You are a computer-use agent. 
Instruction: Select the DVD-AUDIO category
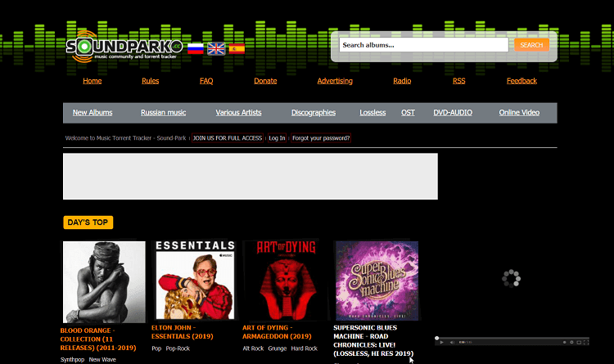point(453,113)
